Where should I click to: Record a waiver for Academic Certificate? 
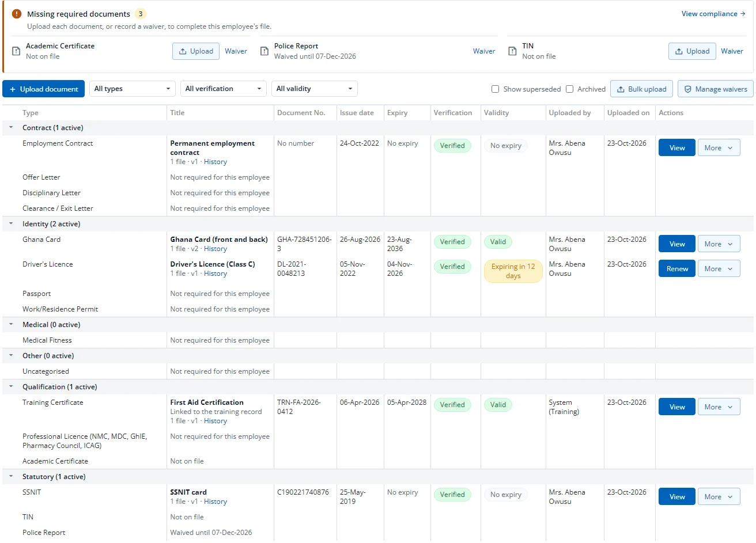pos(236,51)
